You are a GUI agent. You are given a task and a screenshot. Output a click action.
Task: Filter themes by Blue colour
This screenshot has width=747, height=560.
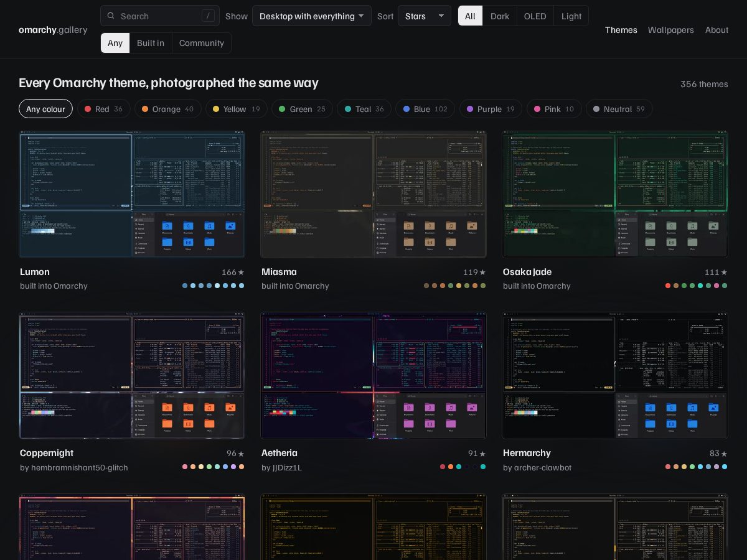click(x=425, y=109)
